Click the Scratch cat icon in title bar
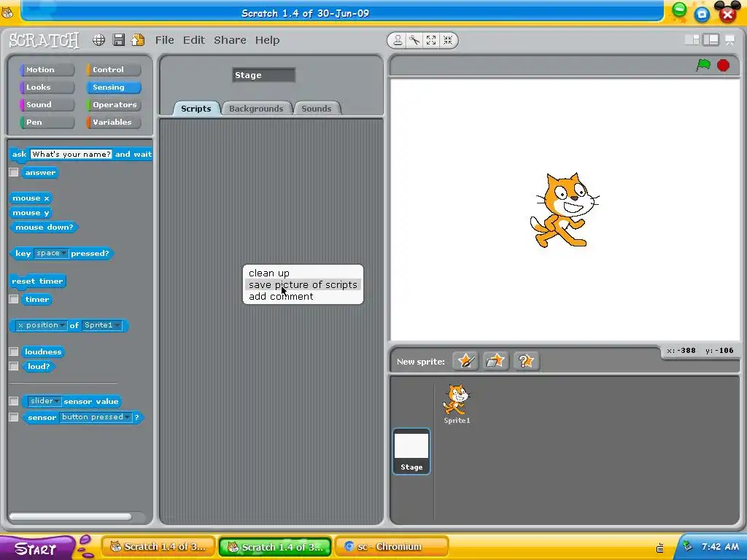Screen dimensions: 747x560 [7, 13]
